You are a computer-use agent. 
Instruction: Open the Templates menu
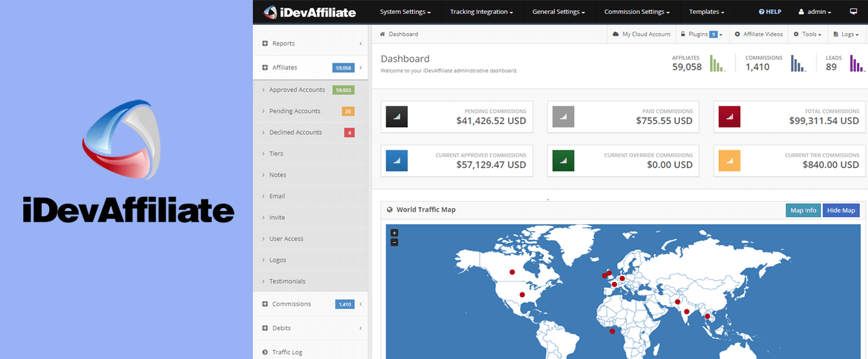pos(707,12)
